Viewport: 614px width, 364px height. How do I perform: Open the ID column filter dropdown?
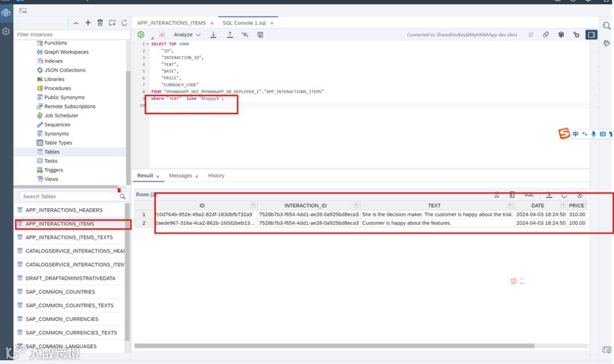coord(253,205)
